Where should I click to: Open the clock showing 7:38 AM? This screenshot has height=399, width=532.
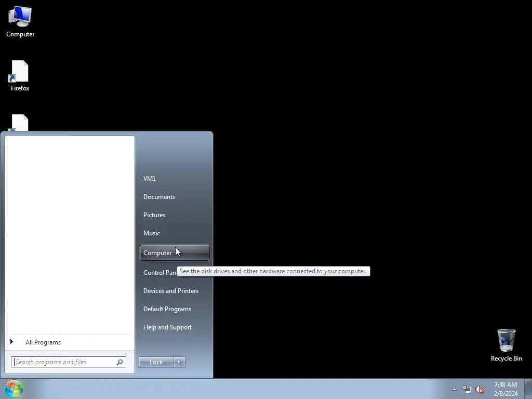[506, 389]
